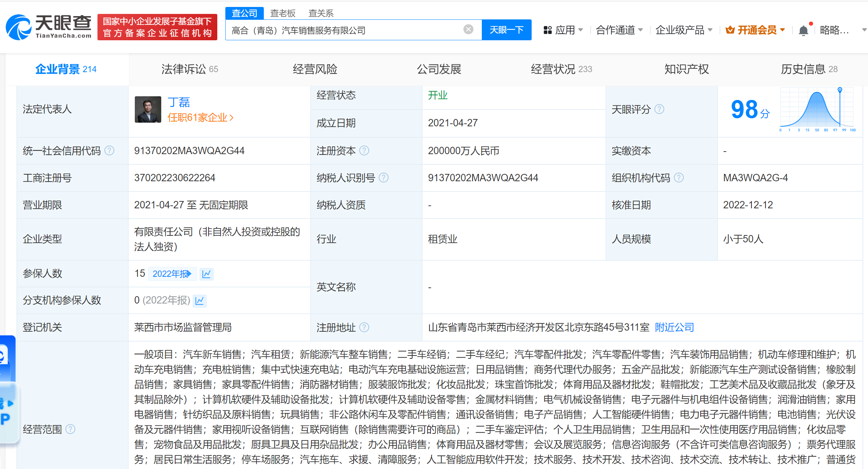Click the help icon beside 经营范围
The image size is (868, 469).
coord(71,429)
